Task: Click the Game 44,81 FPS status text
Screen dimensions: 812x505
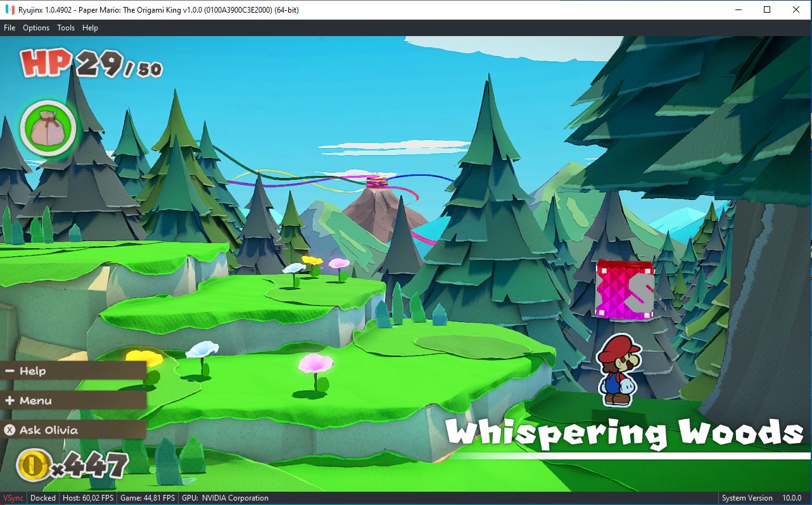Action: (148, 498)
